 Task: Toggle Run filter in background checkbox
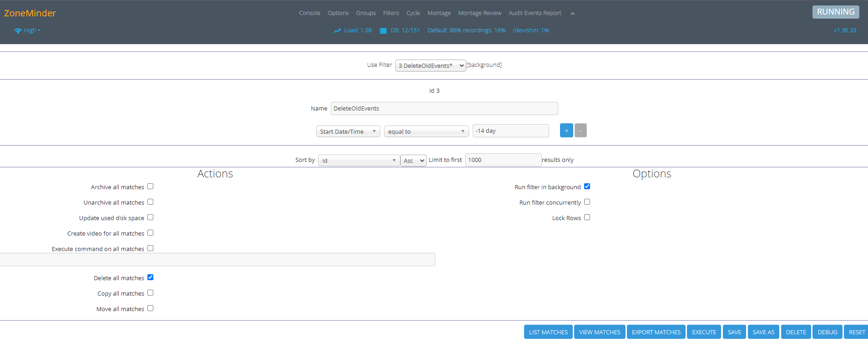(x=587, y=186)
